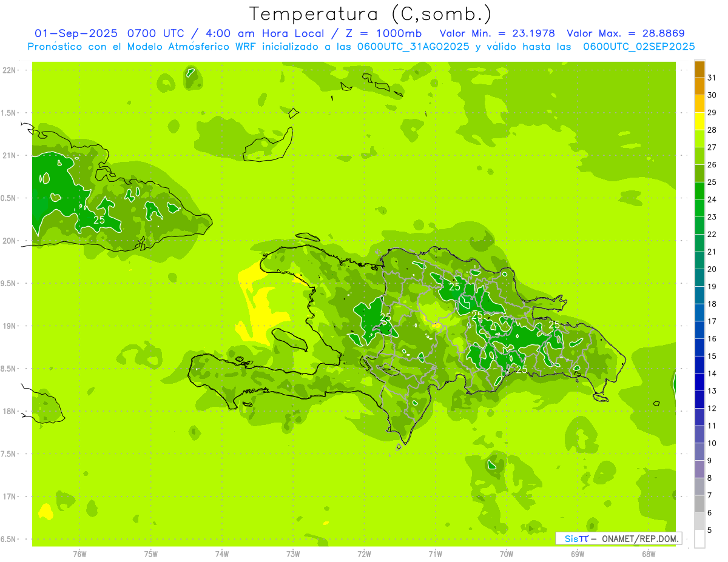Select valid-until time "0600UTC_02SEP2025"
The width and height of the screenshot is (728, 562).
click(639, 47)
